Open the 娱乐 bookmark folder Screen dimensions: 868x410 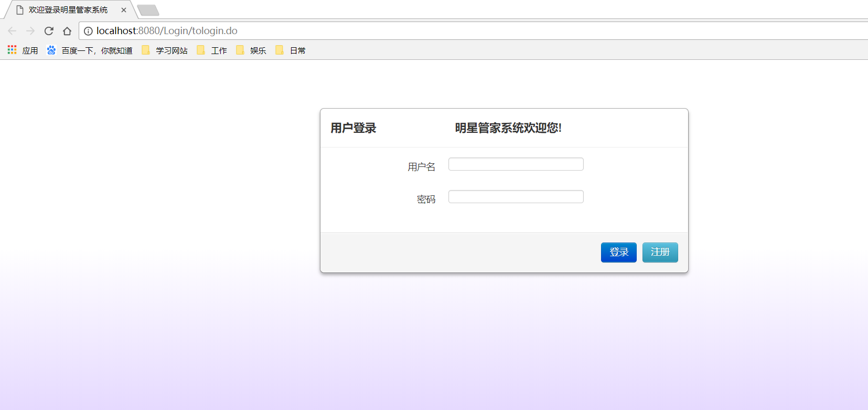(251, 50)
